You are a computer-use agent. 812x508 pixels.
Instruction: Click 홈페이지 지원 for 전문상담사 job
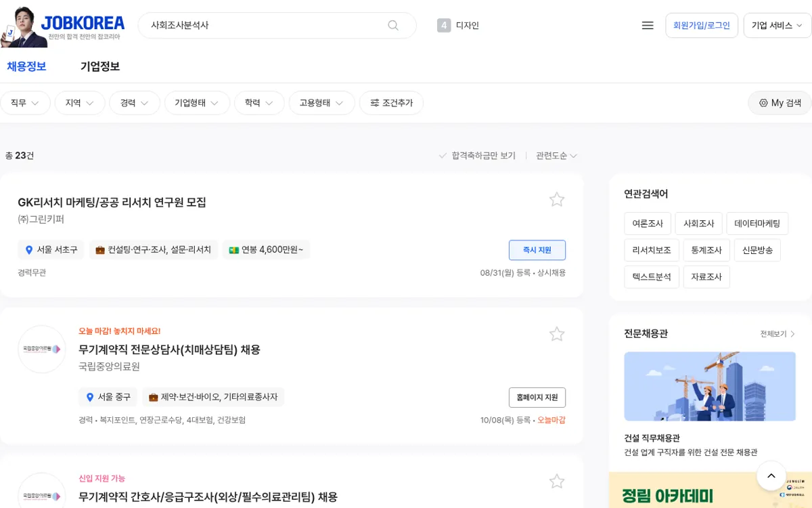(537, 398)
